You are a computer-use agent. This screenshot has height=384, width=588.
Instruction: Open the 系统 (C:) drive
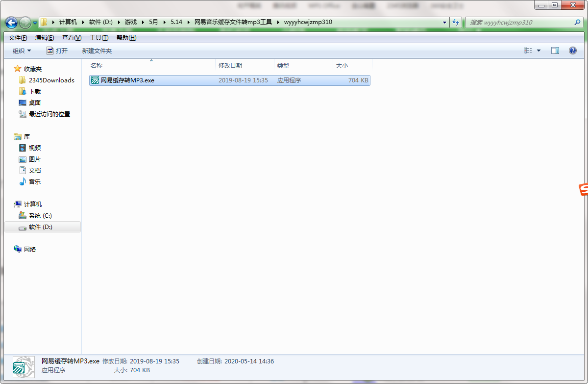[35, 215]
